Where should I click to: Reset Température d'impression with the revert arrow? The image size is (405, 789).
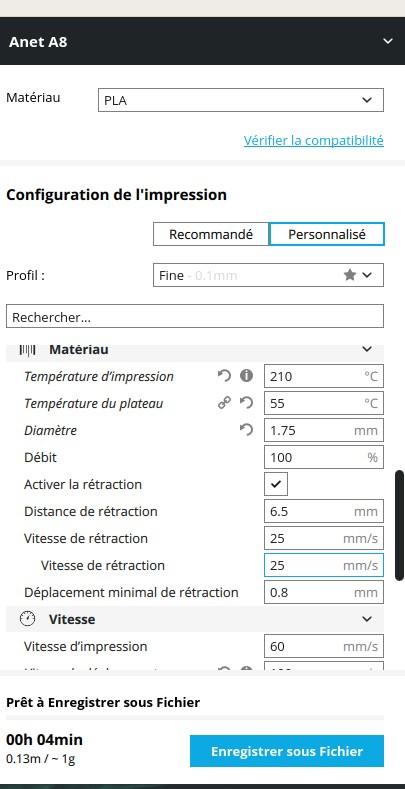click(x=224, y=376)
